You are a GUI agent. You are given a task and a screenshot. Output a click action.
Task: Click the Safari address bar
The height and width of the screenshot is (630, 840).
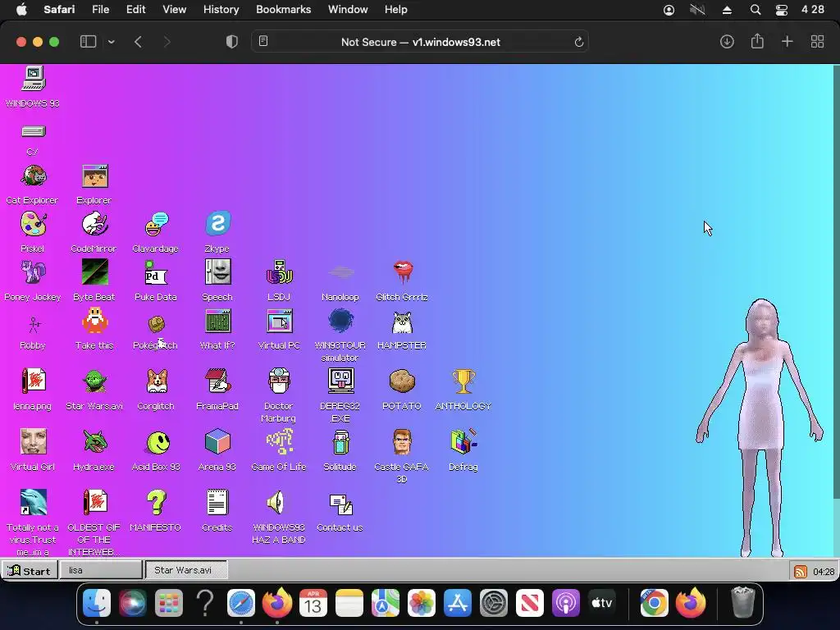420,42
